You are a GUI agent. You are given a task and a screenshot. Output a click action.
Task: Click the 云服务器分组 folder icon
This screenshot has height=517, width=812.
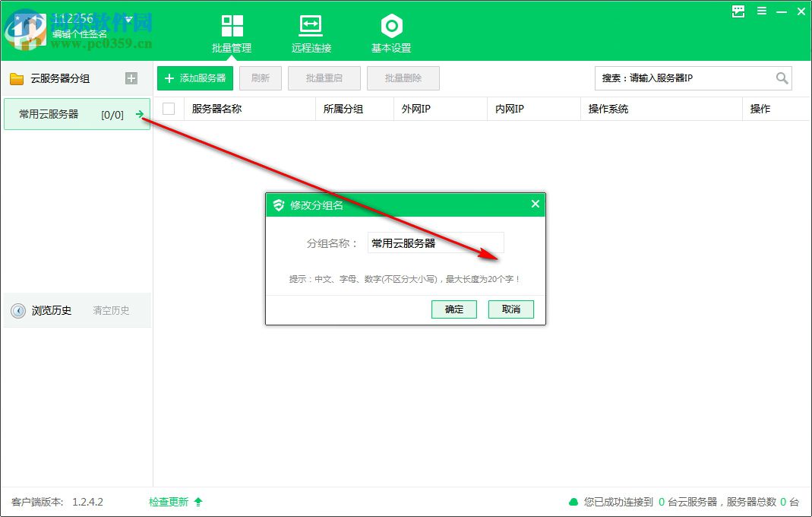point(17,79)
